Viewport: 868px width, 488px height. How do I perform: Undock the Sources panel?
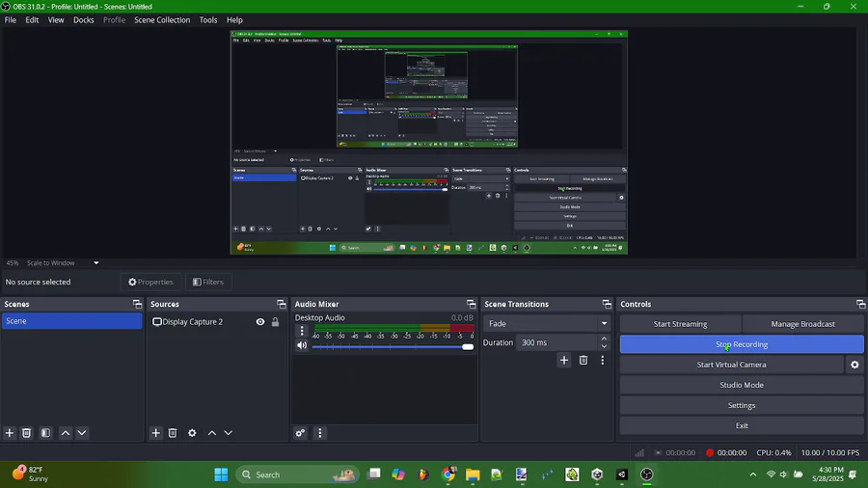(282, 304)
